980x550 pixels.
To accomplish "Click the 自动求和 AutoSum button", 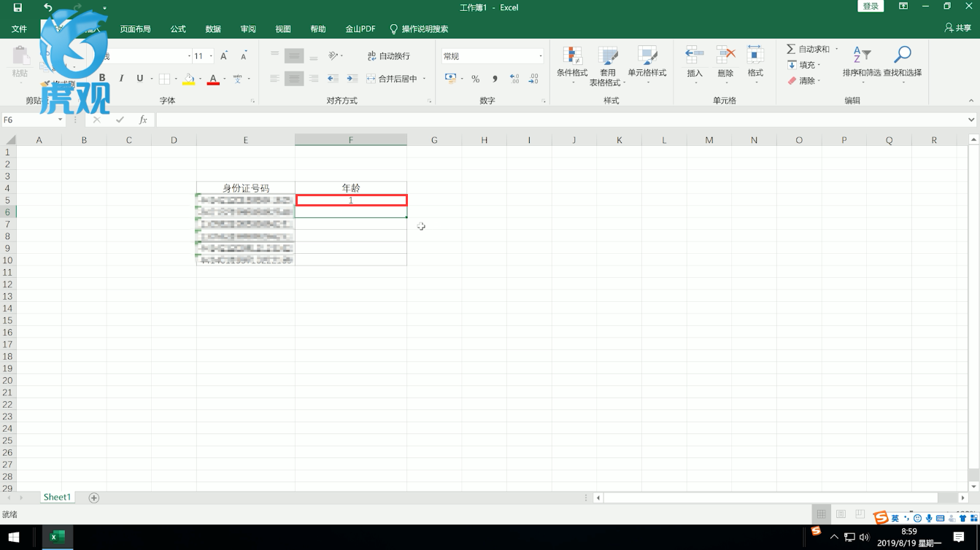I will pyautogui.click(x=808, y=49).
